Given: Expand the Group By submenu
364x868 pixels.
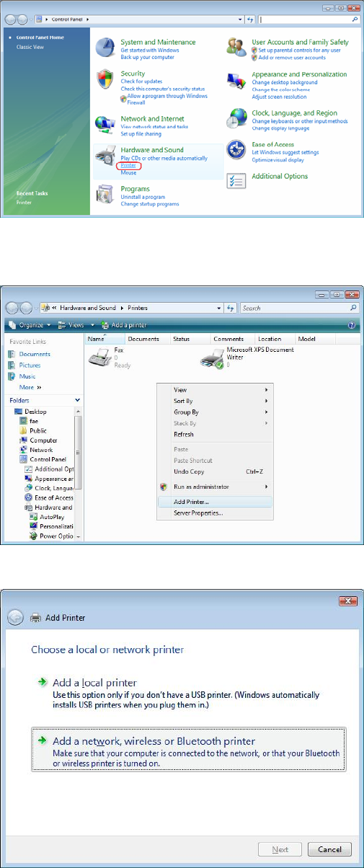Looking at the screenshot, I should pos(215,412).
